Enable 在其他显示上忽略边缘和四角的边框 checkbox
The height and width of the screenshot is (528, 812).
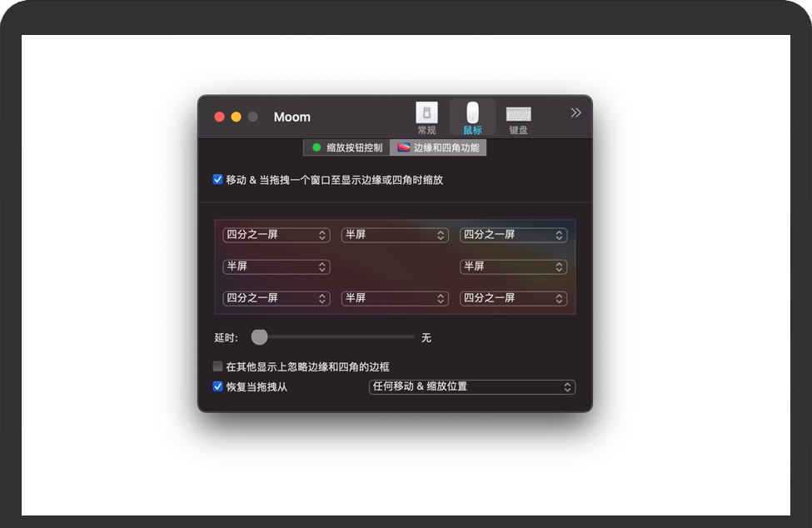tap(217, 366)
